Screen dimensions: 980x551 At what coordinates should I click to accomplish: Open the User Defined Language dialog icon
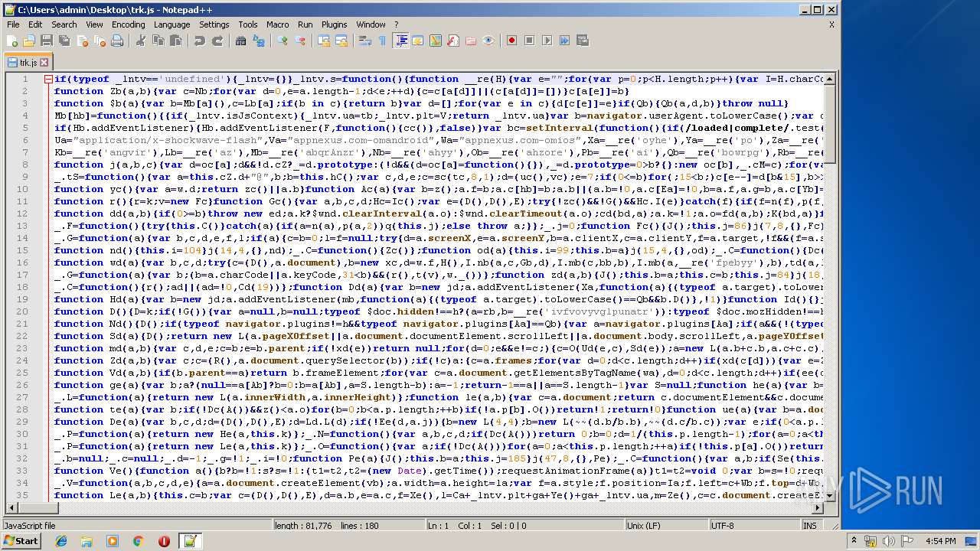[x=418, y=41]
